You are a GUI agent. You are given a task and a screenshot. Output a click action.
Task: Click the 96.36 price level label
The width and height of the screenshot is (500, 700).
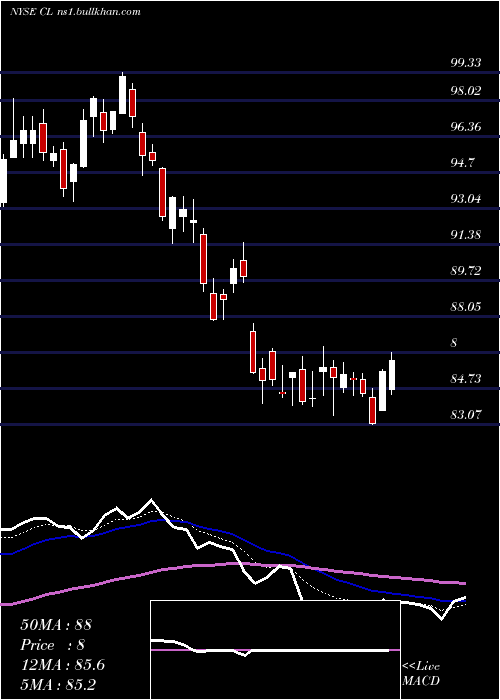tap(466, 127)
